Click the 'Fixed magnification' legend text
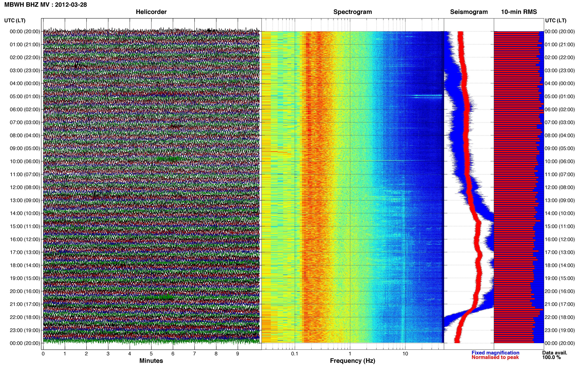 tap(495, 353)
